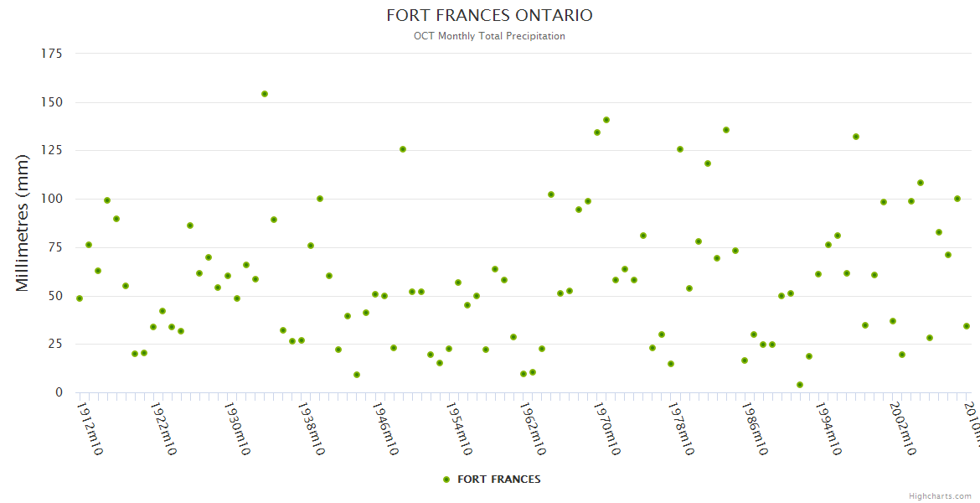Viewport: 980px width, 503px height.
Task: Select the data point near 141 mm
Action: [606, 120]
